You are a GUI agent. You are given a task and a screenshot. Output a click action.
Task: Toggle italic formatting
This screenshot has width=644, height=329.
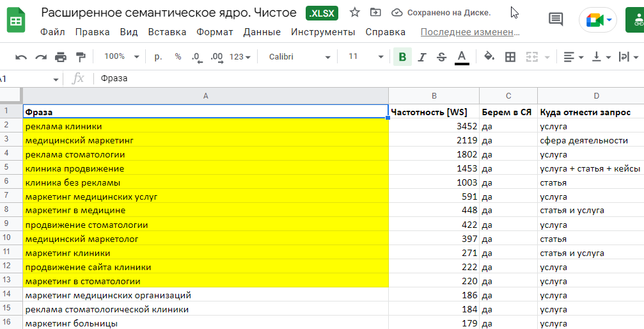click(422, 57)
